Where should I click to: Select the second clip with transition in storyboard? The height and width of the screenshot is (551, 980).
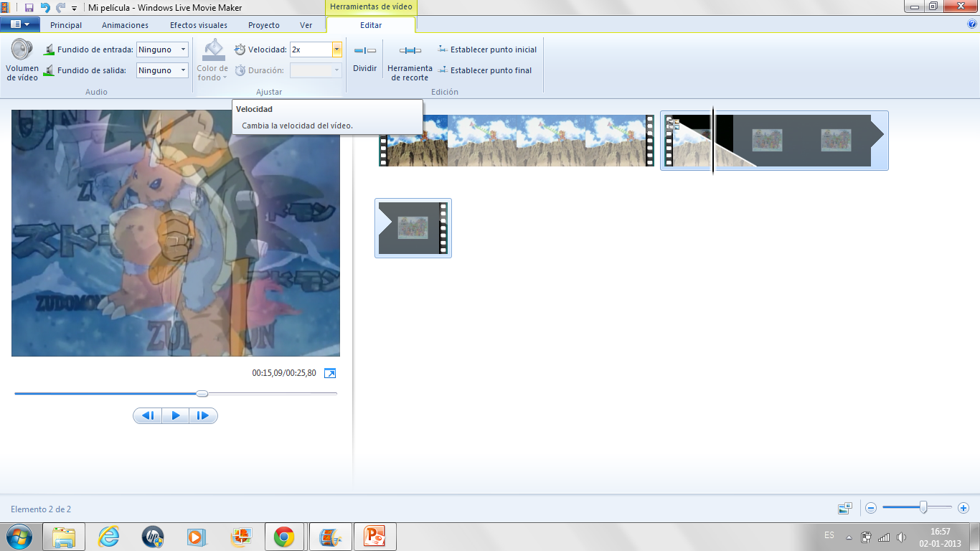coord(774,141)
